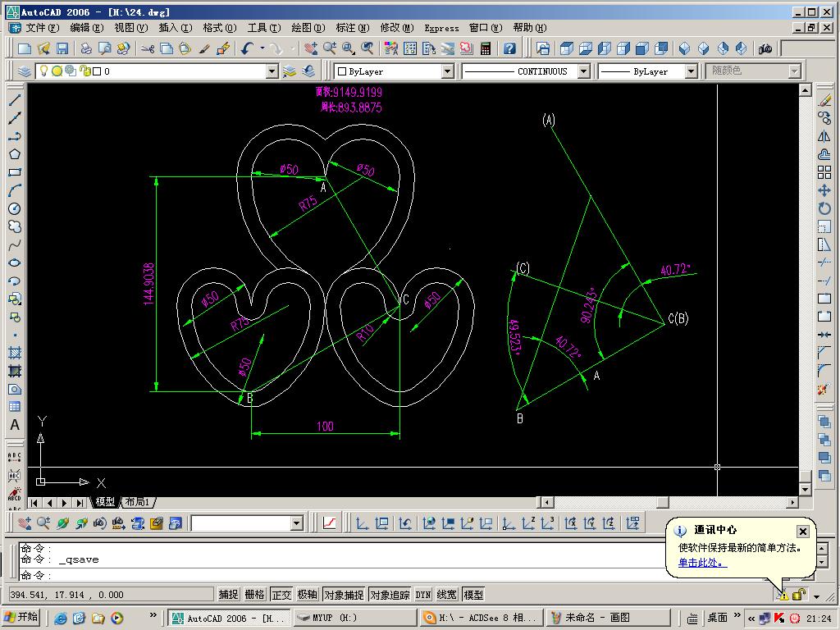Image resolution: width=840 pixels, height=630 pixels.
Task: Select the Circle draw tool
Action: click(x=15, y=209)
